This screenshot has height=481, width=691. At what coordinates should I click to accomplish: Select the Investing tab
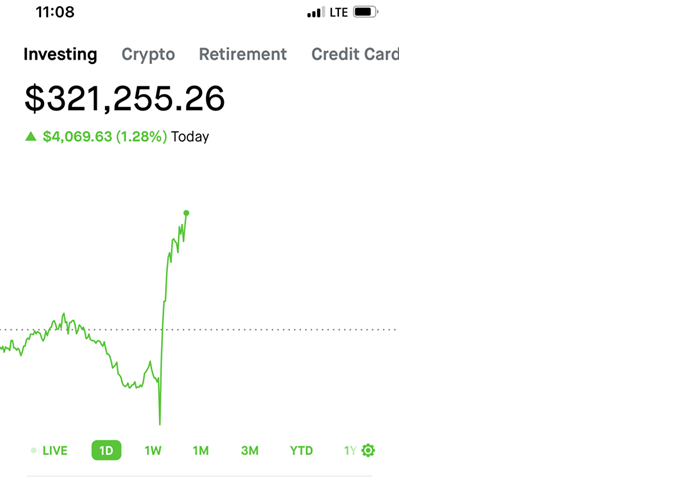click(60, 54)
